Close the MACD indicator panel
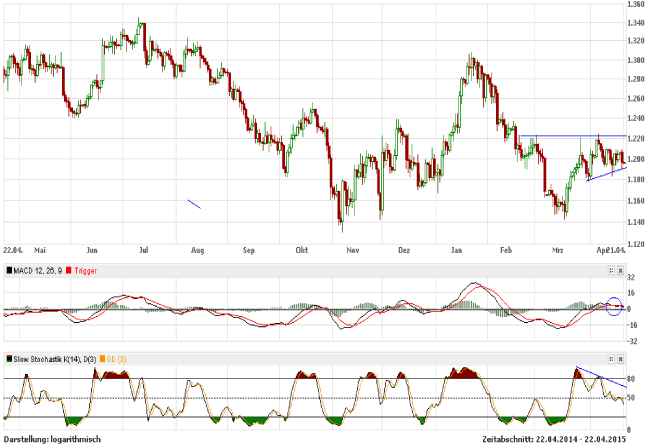The height and width of the screenshot is (445, 647). 622,270
